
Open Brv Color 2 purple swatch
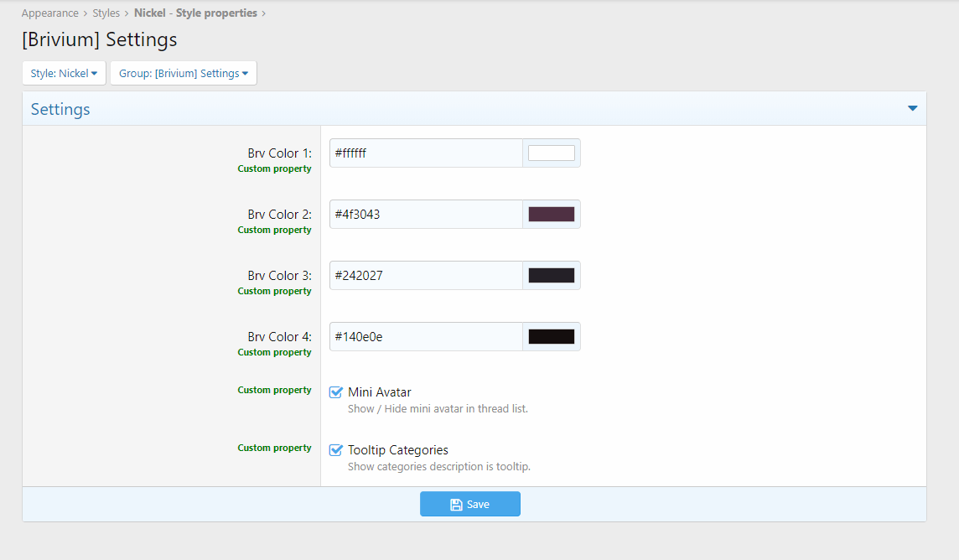551,215
